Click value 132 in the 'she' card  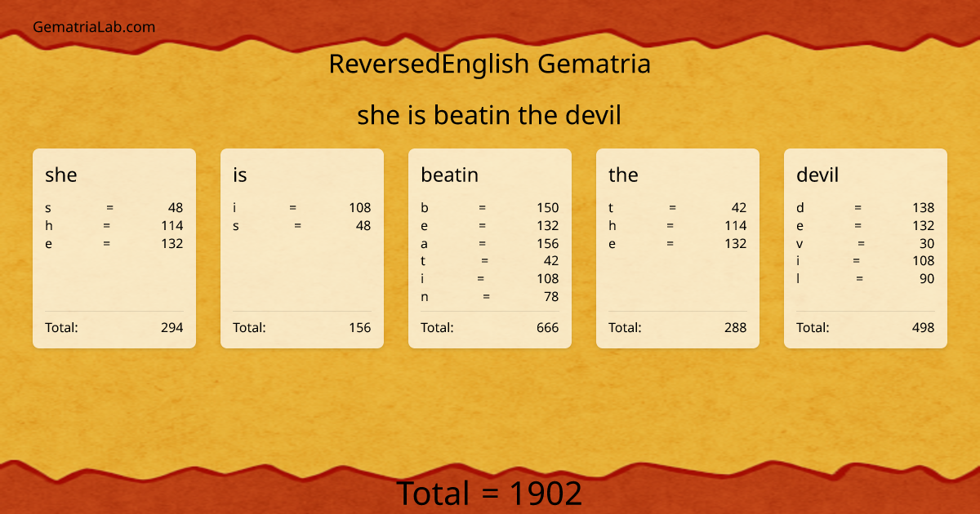pos(172,244)
